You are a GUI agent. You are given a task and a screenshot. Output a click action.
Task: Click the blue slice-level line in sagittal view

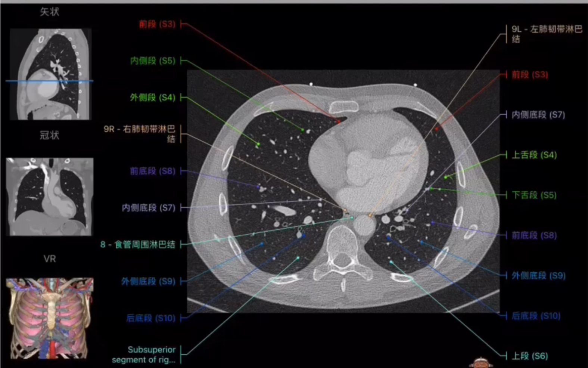49,81
